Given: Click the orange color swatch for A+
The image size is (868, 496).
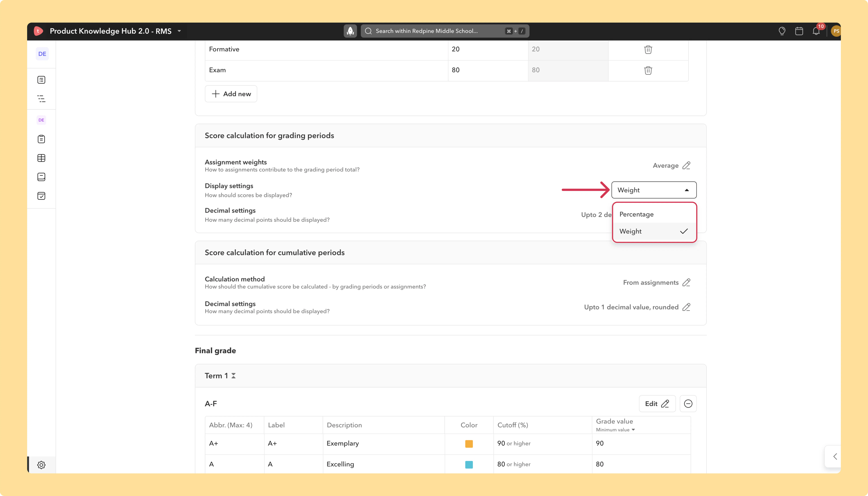Looking at the screenshot, I should 469,444.
